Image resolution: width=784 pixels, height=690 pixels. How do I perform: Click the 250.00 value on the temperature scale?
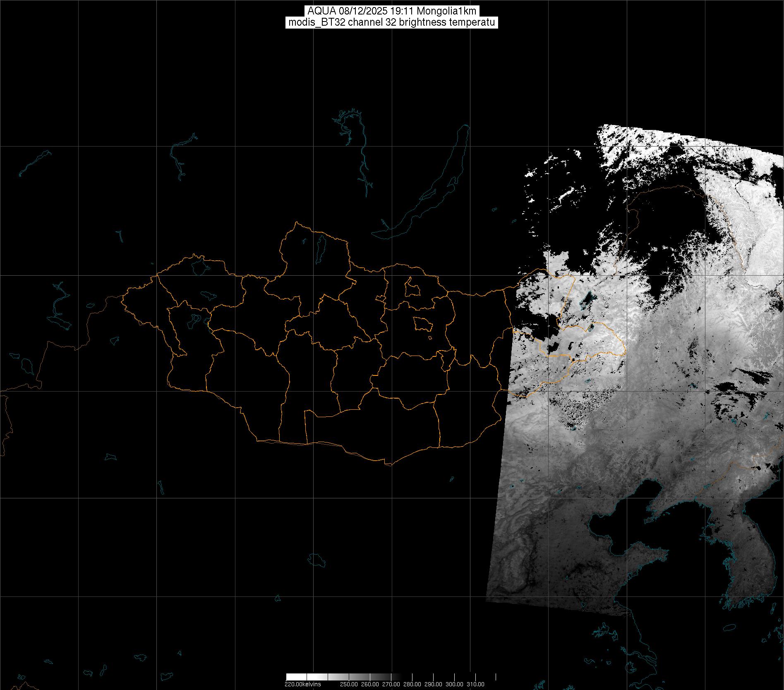click(x=349, y=684)
